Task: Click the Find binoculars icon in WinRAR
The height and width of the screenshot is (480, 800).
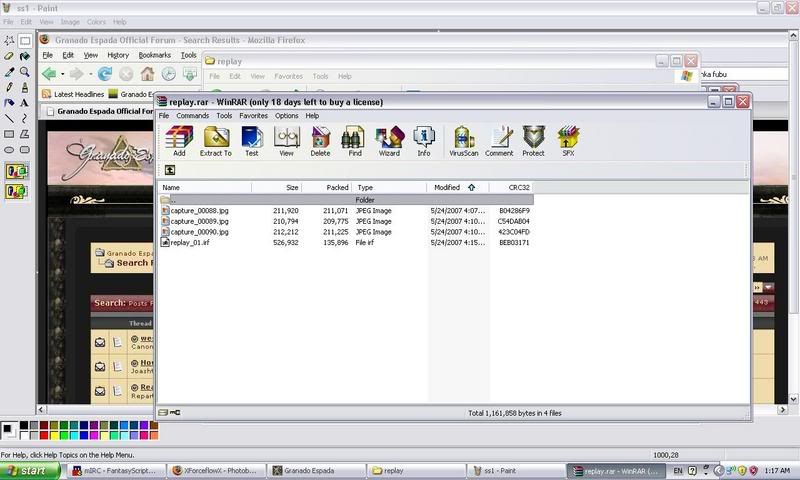Action: (355, 141)
